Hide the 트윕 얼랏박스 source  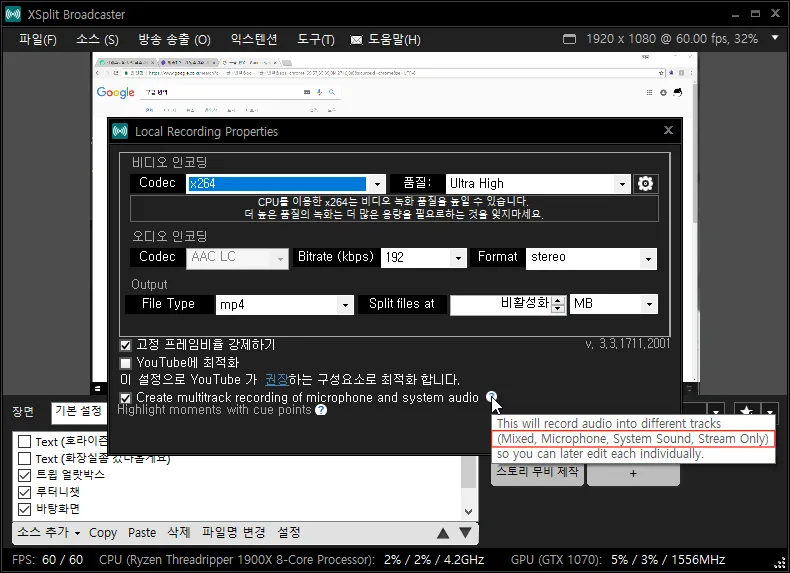pos(24,475)
